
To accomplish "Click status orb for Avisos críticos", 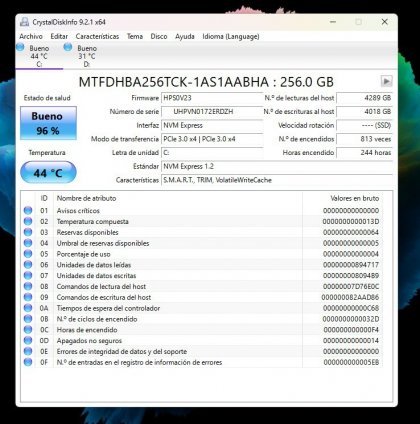I will (x=28, y=210).
